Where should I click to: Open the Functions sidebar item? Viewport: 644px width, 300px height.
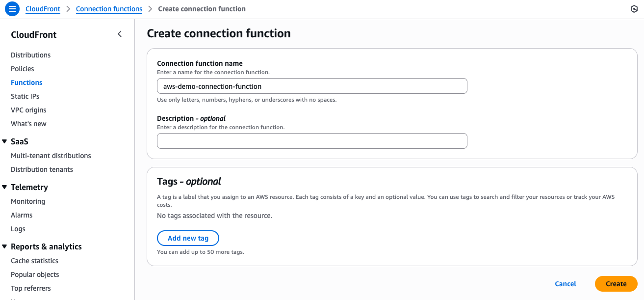pos(26,82)
